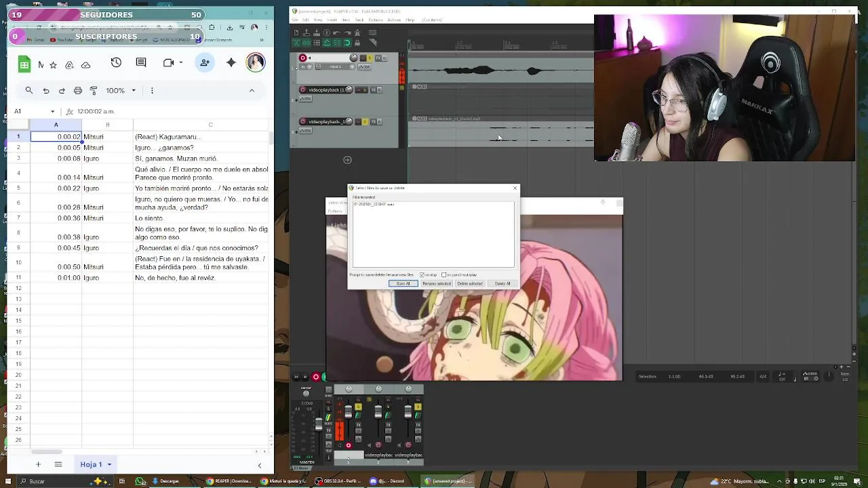The width and height of the screenshot is (868, 488).
Task: Select the recorded .wav file in list
Action: pos(373,204)
